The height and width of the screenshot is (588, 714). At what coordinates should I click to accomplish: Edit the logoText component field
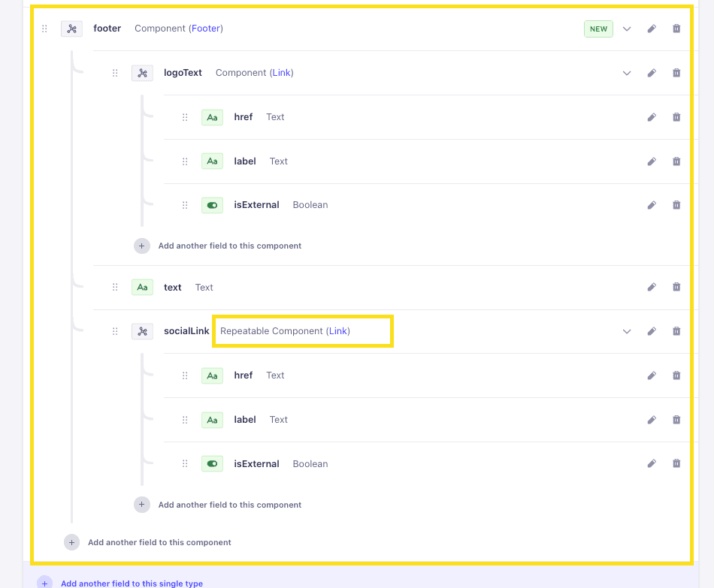(x=652, y=73)
